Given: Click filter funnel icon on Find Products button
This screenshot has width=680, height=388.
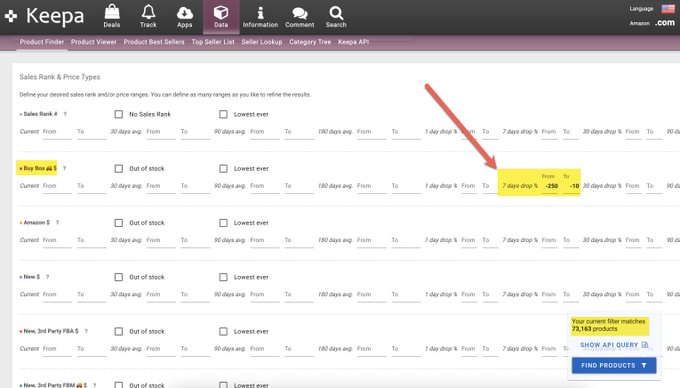Looking at the screenshot, I should pos(644,365).
